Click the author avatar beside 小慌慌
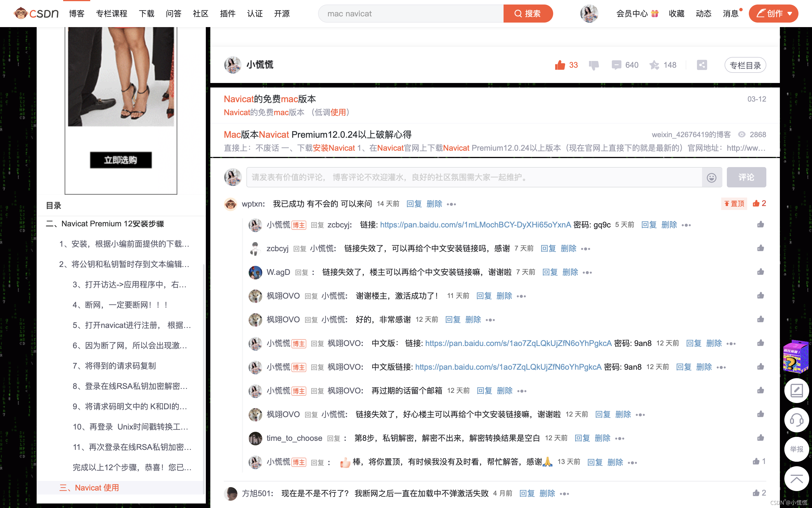Viewport: 812px width, 508px height. 233,65
